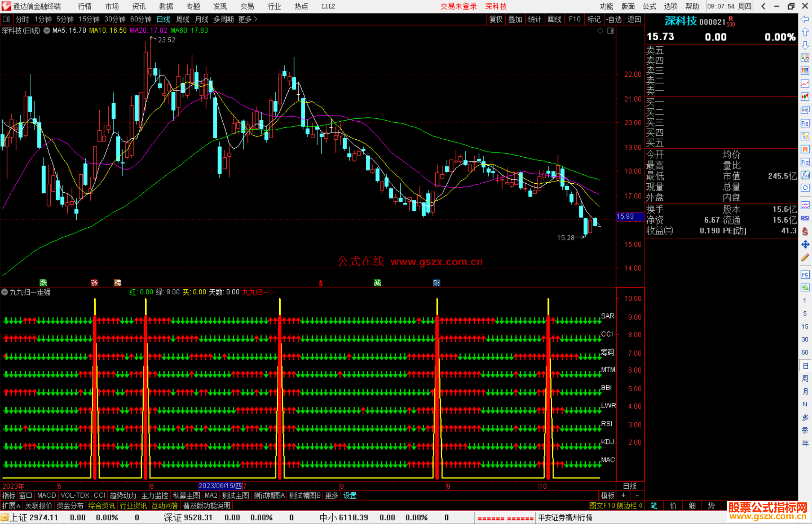Image resolution: width=812 pixels, height=524 pixels.
Task: Click the 设置 indicator settings link
Action: pyautogui.click(x=350, y=495)
